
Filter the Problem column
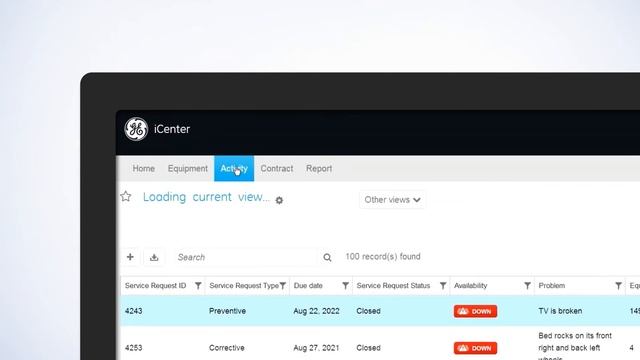point(618,286)
